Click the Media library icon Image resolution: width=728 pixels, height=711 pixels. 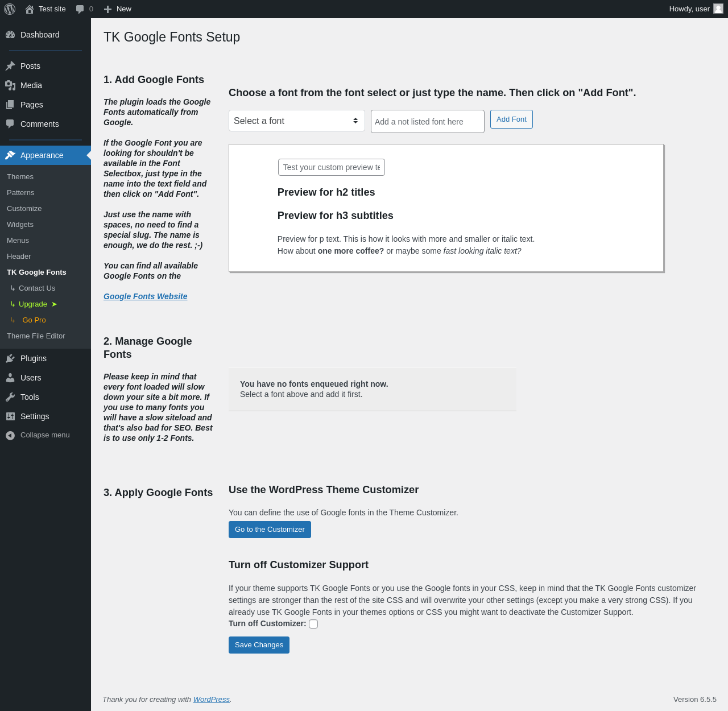[10, 85]
